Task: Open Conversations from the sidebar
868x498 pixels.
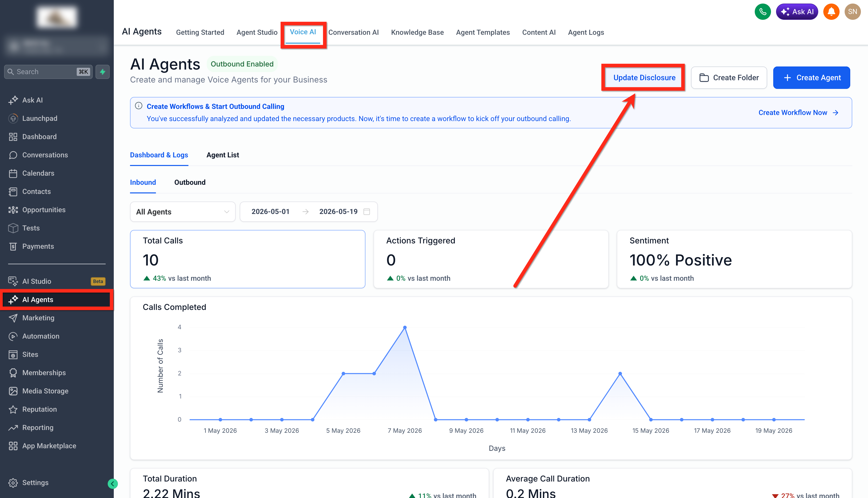Action: (x=45, y=155)
